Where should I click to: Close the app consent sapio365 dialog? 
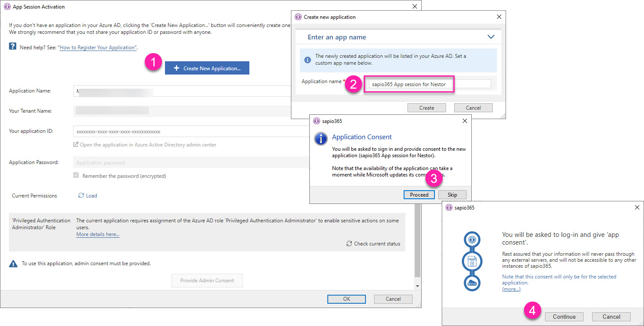point(637,207)
